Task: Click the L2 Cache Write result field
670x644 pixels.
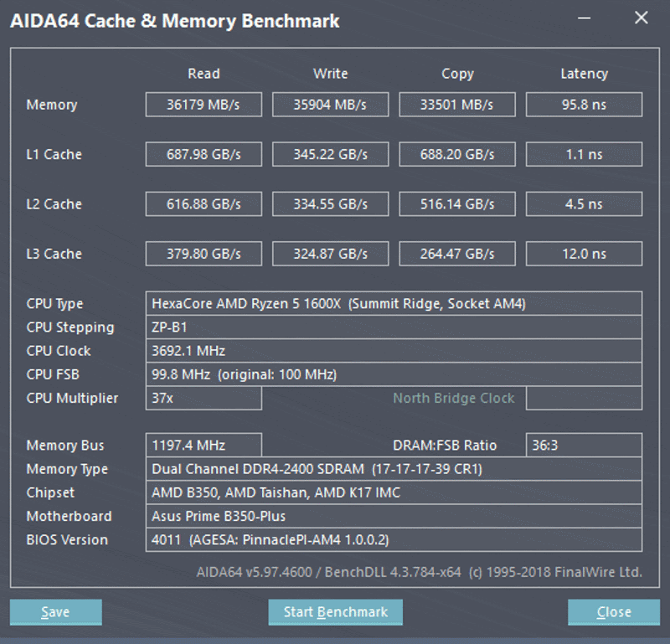Action: coord(330,204)
